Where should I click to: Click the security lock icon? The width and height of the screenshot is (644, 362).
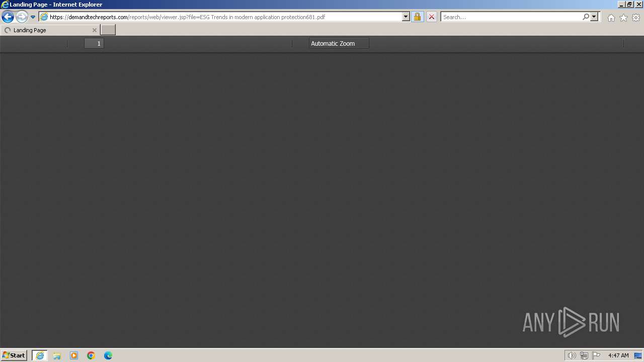[417, 17]
